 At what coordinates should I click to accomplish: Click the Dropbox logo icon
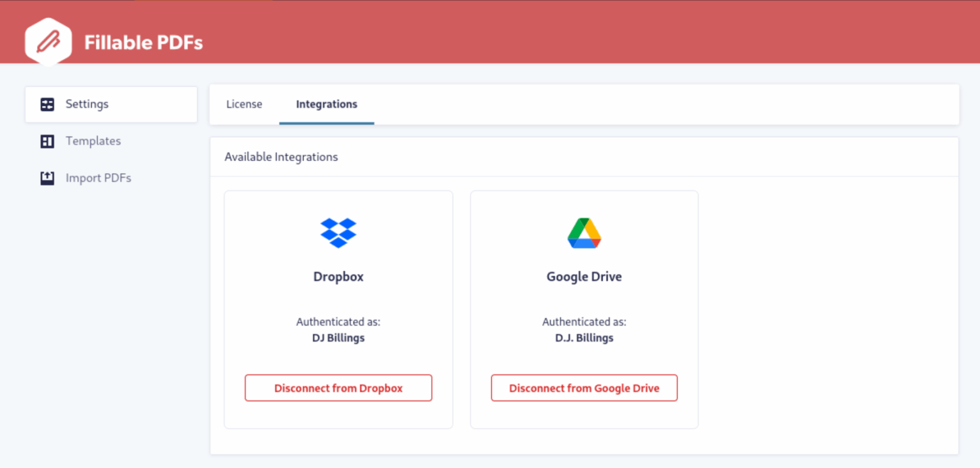click(x=338, y=233)
